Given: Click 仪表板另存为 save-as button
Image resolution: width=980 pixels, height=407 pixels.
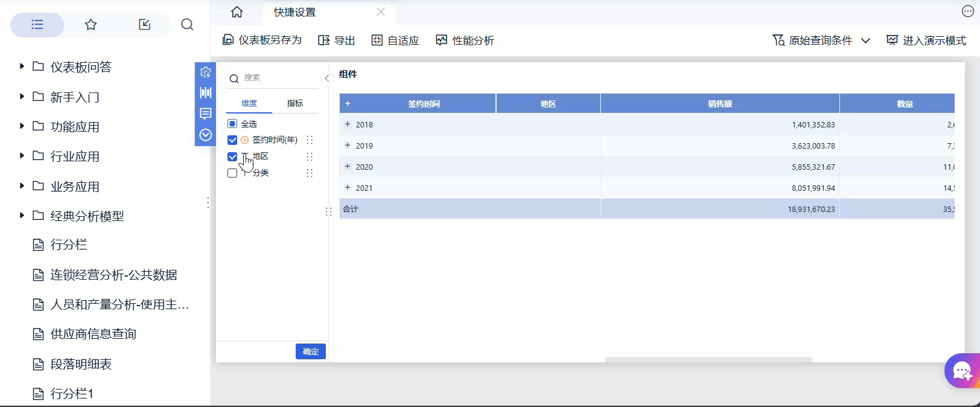Looking at the screenshot, I should click(x=262, y=40).
